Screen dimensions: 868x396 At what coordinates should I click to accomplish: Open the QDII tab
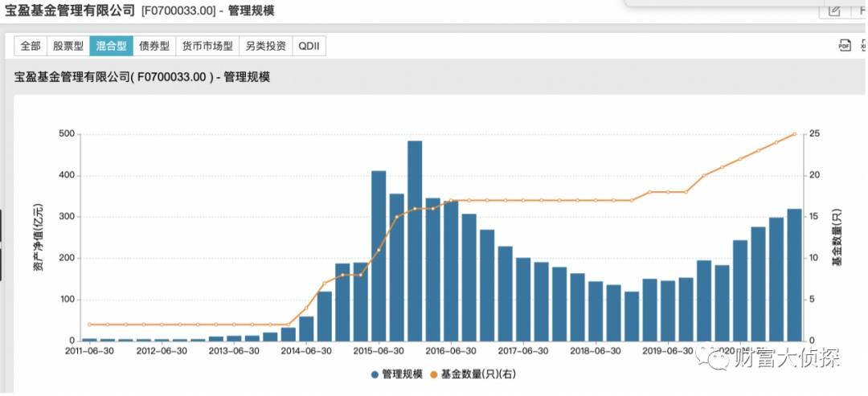coord(309,46)
